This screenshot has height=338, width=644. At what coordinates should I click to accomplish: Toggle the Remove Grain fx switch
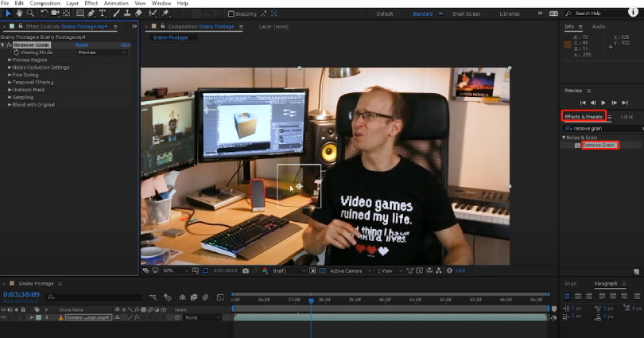9,45
